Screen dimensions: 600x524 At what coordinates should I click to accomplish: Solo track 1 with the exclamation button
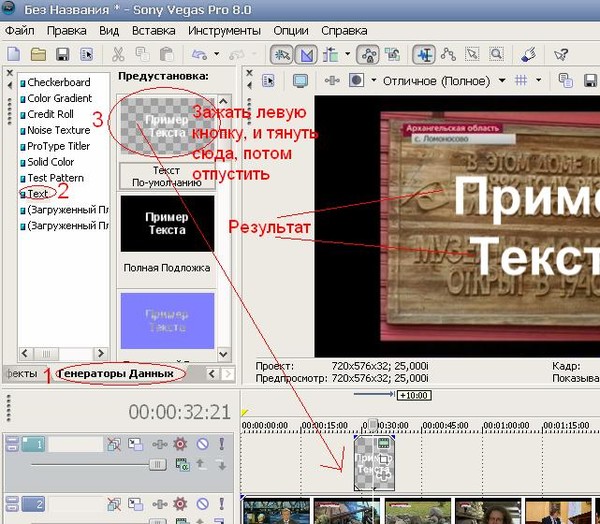tap(223, 444)
